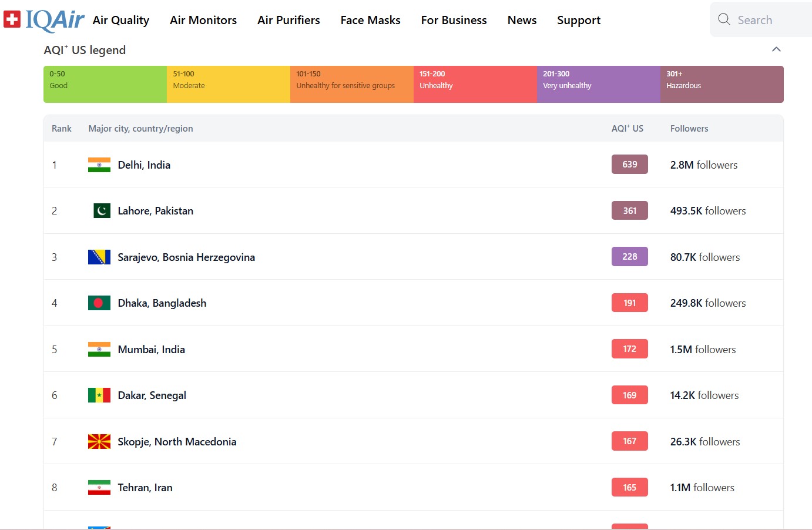Click the Senegal flag icon

pos(99,395)
